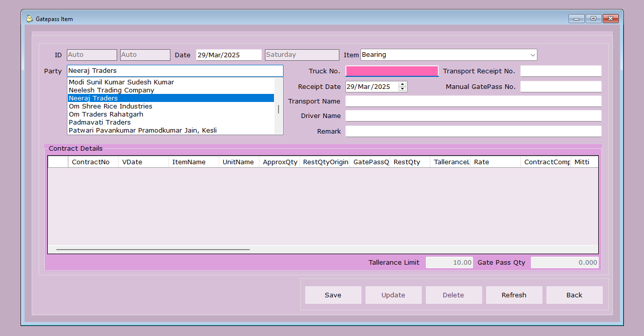Click the TalleranceL column header

pyautogui.click(x=450, y=162)
